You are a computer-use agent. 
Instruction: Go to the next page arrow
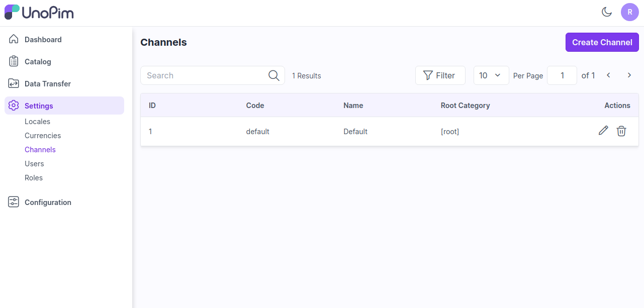(x=629, y=75)
